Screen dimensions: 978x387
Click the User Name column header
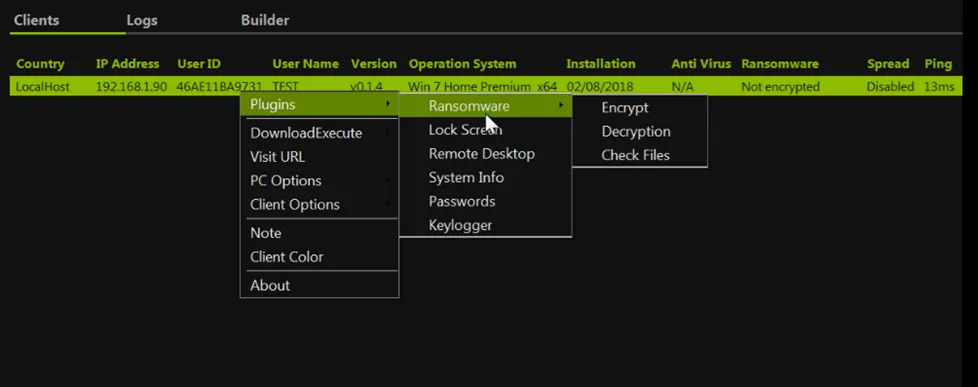pos(306,64)
